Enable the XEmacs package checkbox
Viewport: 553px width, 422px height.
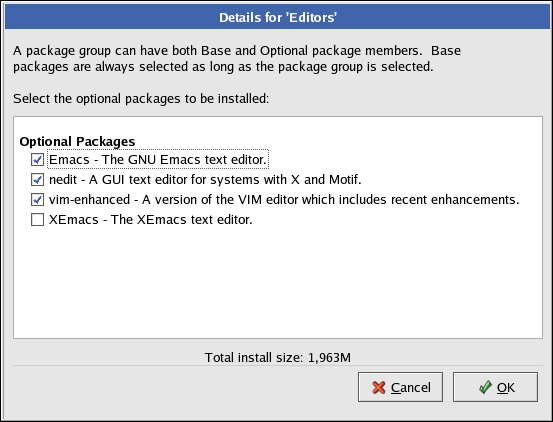(37, 220)
